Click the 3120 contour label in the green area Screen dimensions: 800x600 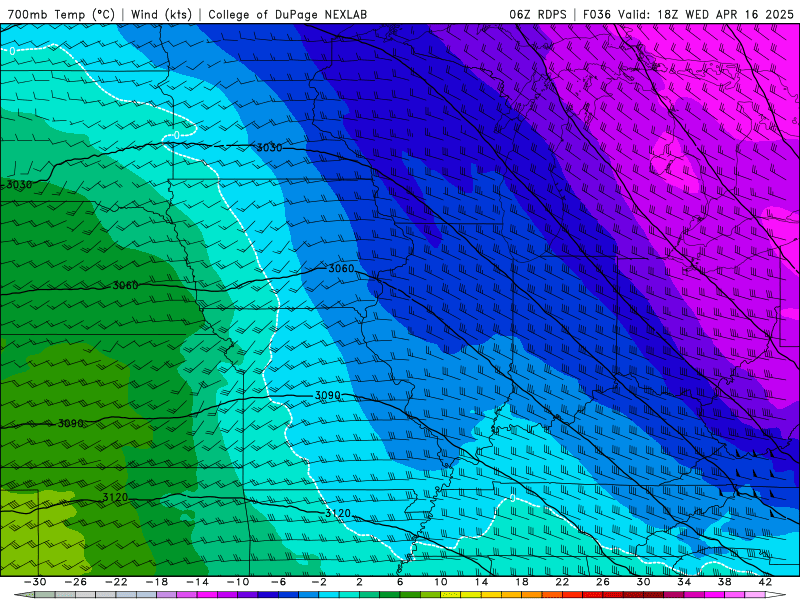tap(115, 497)
